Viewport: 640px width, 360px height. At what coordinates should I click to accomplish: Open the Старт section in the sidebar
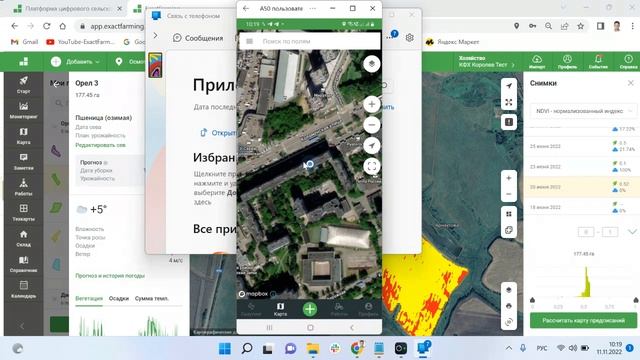click(x=23, y=84)
